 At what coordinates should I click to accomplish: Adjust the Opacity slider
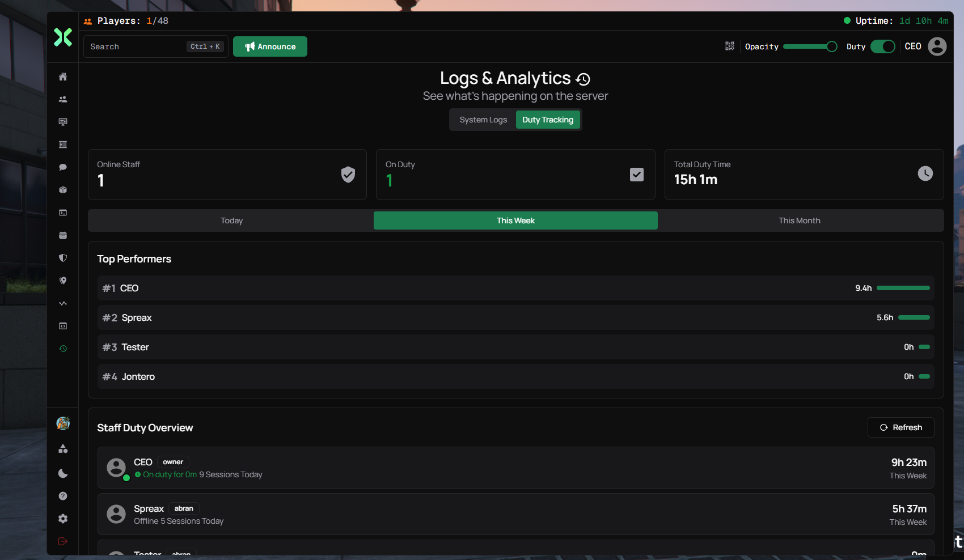tap(810, 46)
